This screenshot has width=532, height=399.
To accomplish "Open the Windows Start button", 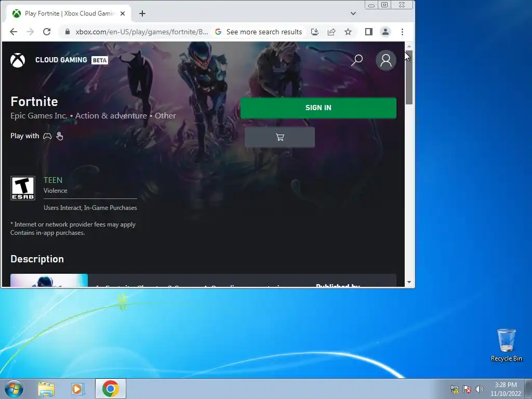I will click(x=14, y=389).
